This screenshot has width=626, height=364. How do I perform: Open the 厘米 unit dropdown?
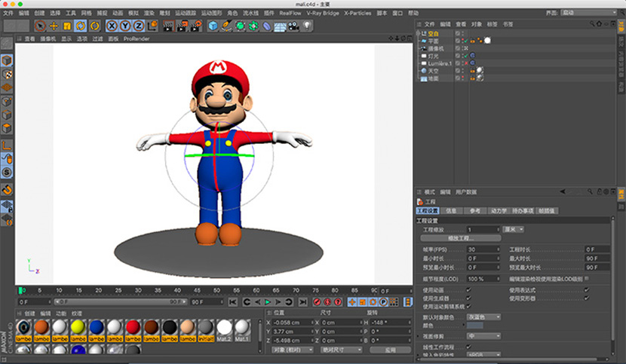(513, 230)
